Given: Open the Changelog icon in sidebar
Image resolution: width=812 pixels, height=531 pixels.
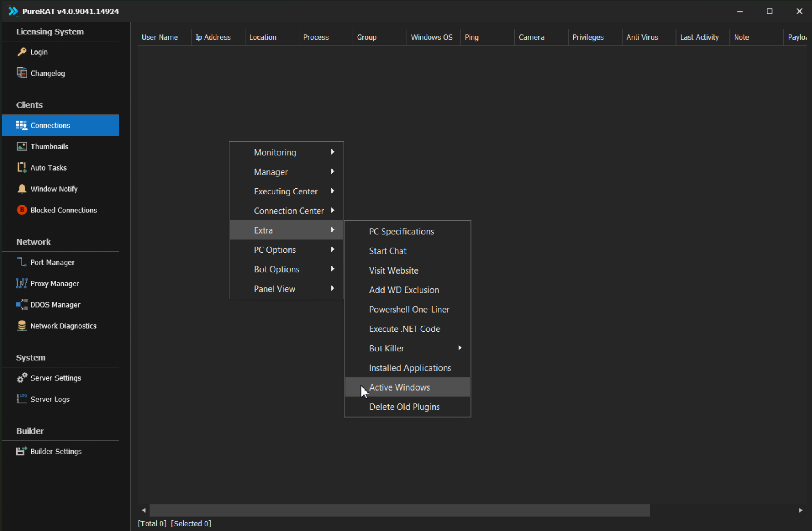Looking at the screenshot, I should click(22, 73).
